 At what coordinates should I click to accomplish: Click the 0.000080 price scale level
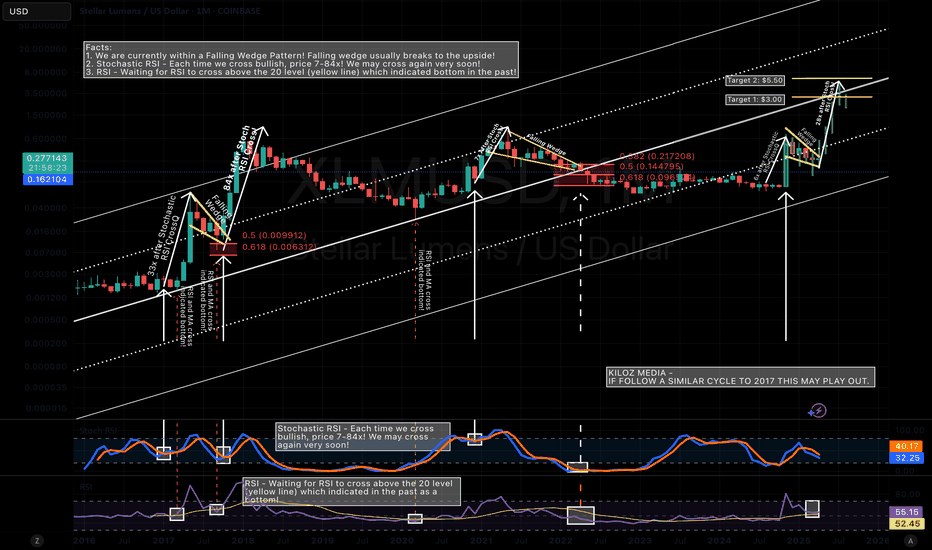45,366
